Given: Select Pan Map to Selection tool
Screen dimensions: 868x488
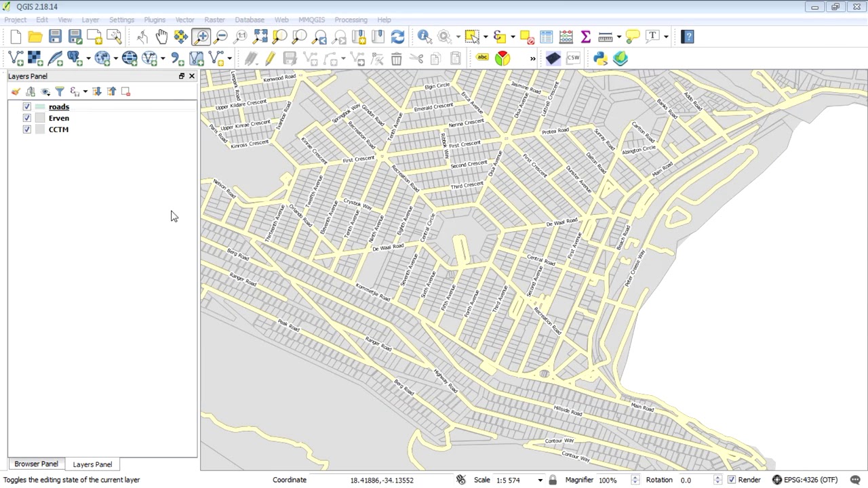Looking at the screenshot, I should click(181, 37).
